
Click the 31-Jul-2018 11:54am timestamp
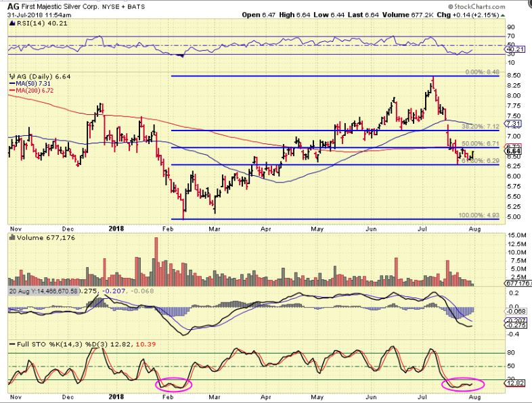click(39, 15)
